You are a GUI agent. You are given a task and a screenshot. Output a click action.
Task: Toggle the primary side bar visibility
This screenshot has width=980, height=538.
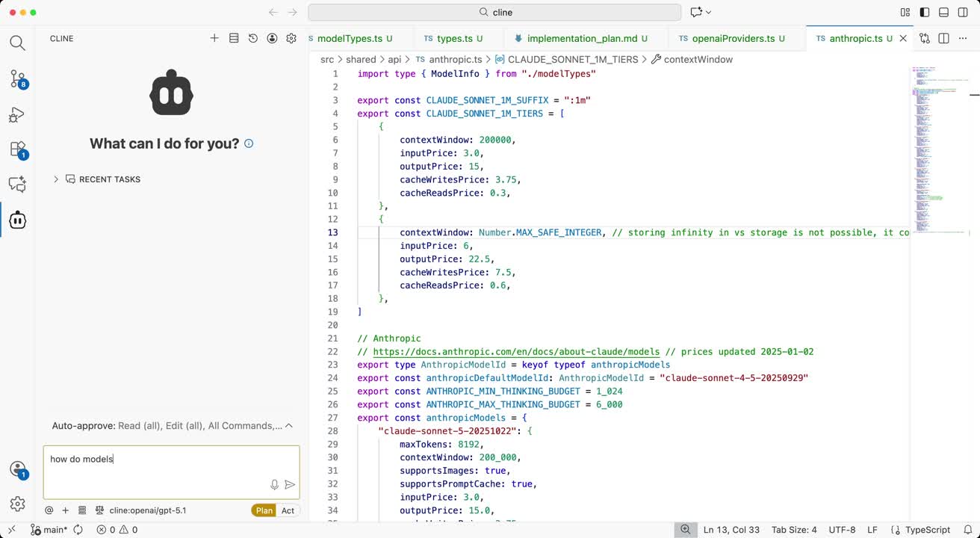(924, 13)
